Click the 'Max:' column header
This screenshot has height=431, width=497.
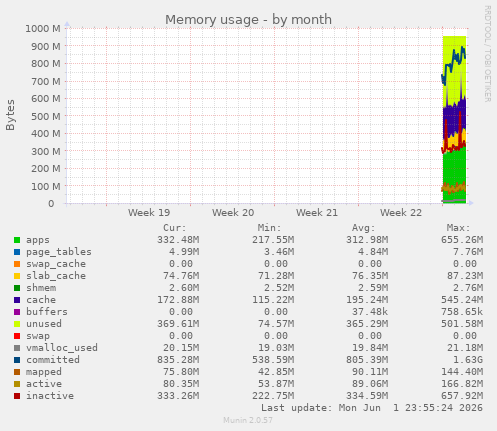point(458,228)
